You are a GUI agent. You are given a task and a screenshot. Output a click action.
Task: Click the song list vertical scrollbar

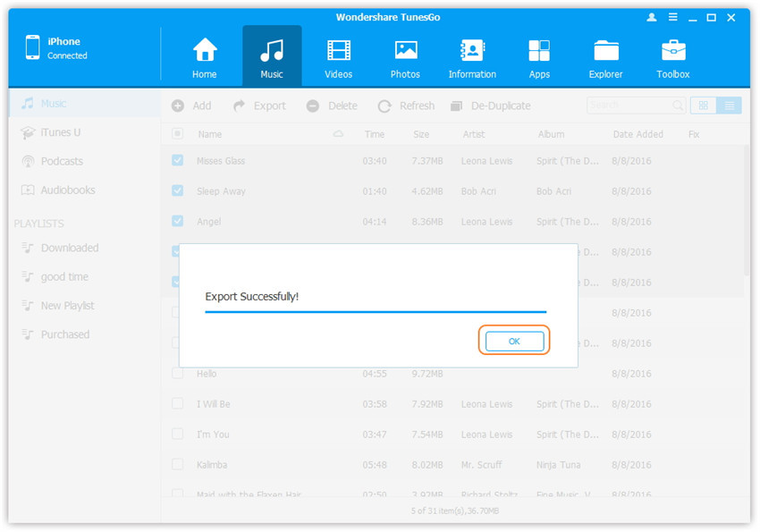tap(746, 215)
